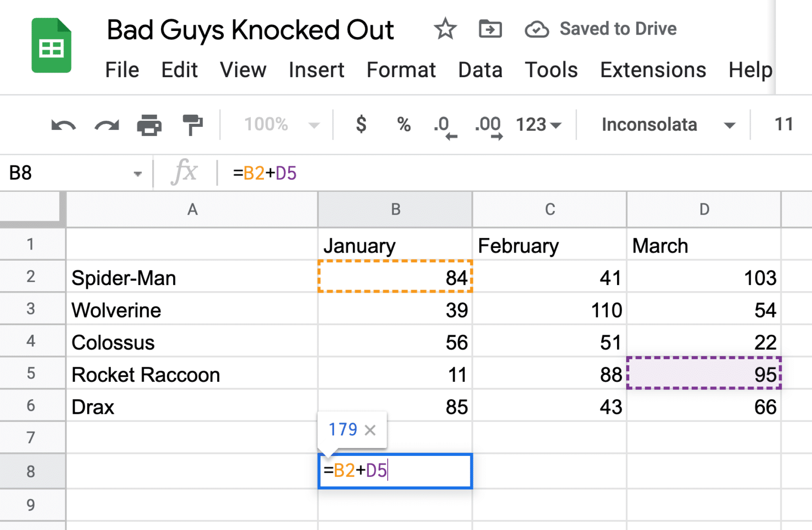Viewport: 812px width, 530px height.
Task: Dismiss the 179 formula preview tooltip
Action: [x=370, y=430]
